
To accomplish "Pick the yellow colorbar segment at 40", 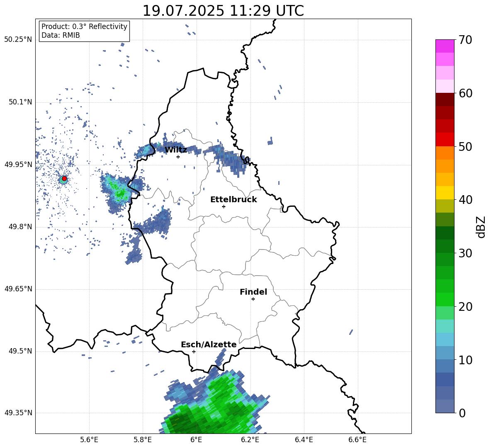I will point(445,193).
